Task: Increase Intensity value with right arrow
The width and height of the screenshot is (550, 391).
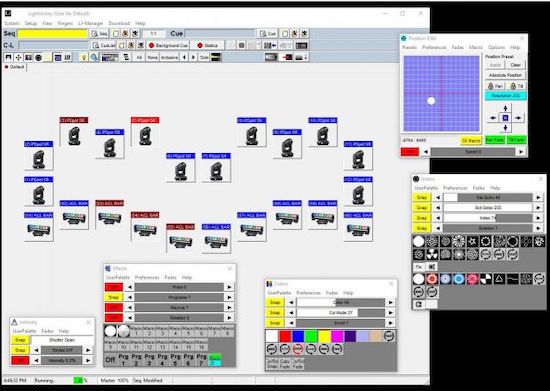Action: pos(88,360)
